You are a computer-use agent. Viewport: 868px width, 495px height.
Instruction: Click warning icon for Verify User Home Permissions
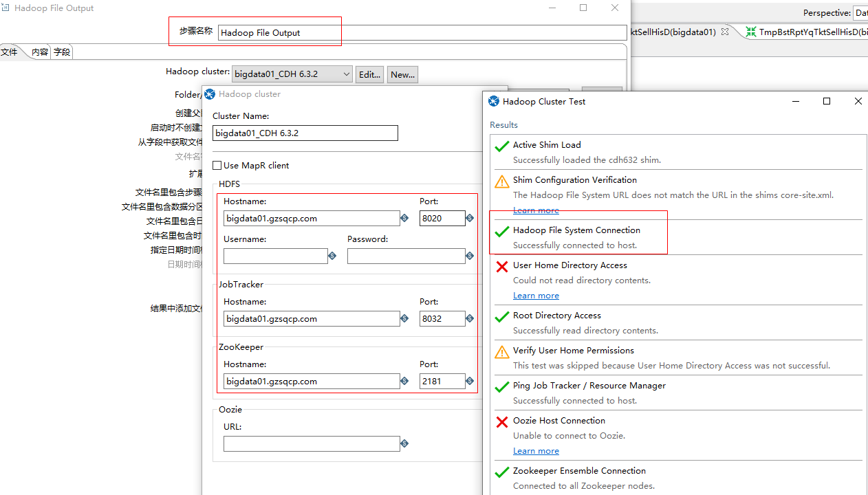(x=502, y=352)
